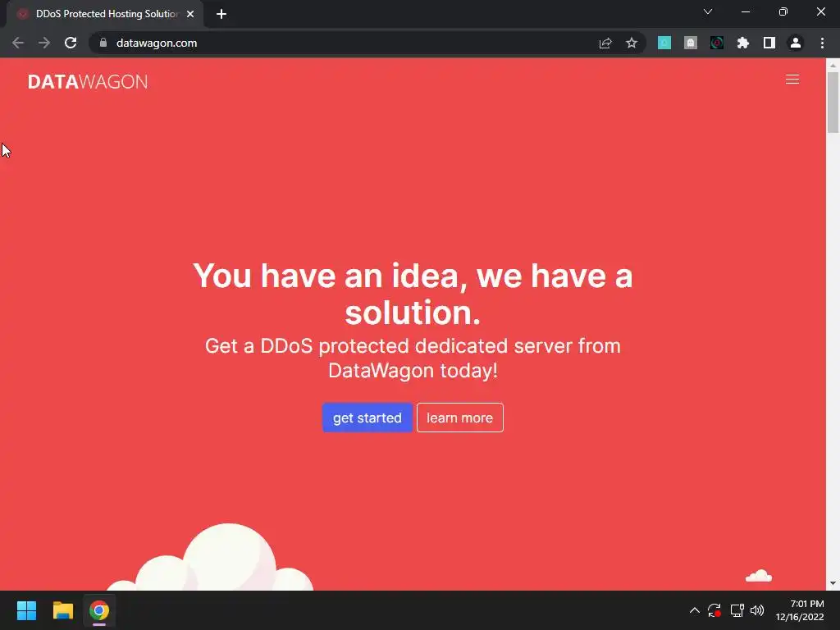Open the clock and date panel
Viewport: 840px width, 630px height.
tap(800, 610)
